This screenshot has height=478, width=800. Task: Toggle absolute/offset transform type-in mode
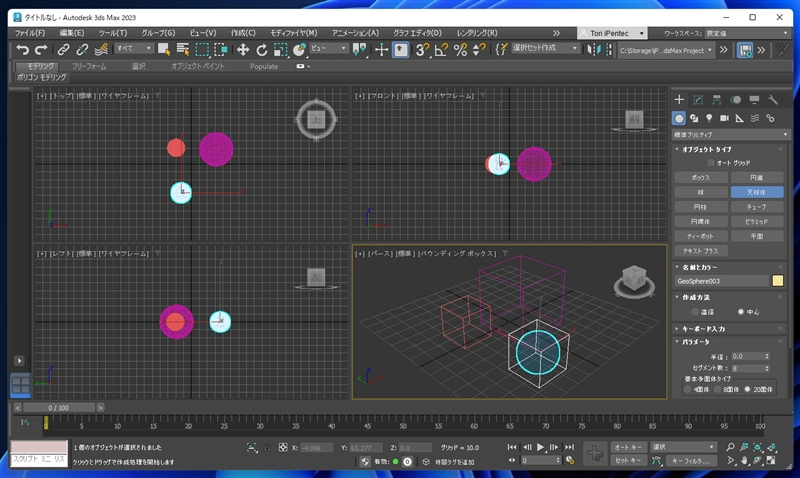point(283,447)
